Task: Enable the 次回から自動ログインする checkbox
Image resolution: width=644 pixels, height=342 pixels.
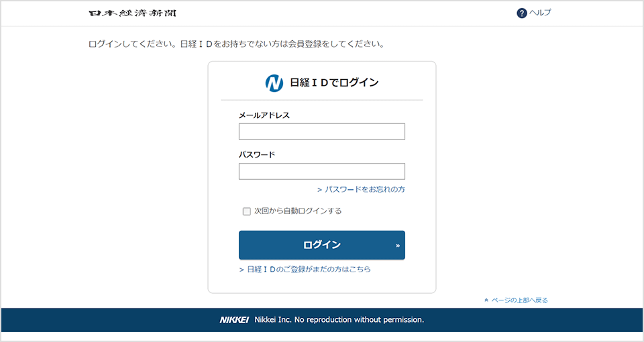Action: (246, 211)
